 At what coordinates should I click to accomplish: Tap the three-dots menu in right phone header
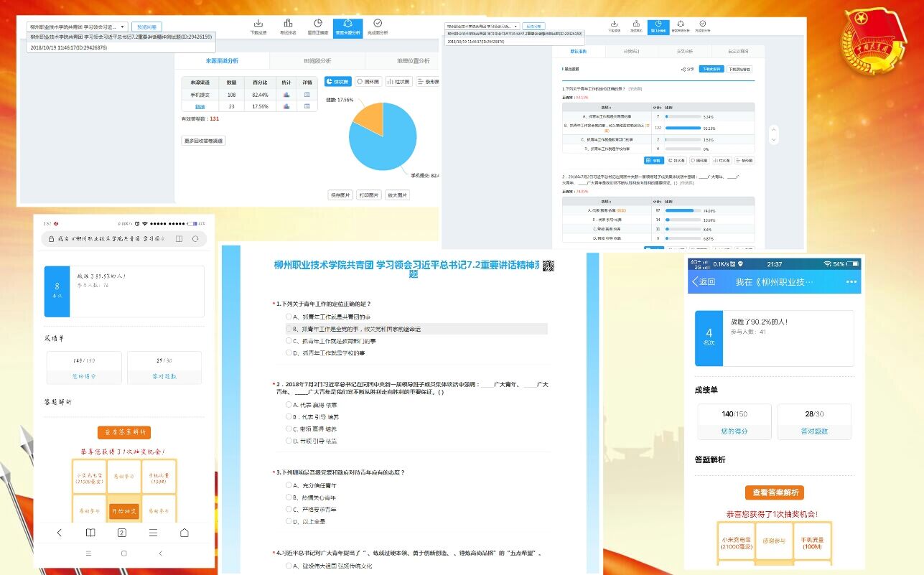(x=851, y=281)
